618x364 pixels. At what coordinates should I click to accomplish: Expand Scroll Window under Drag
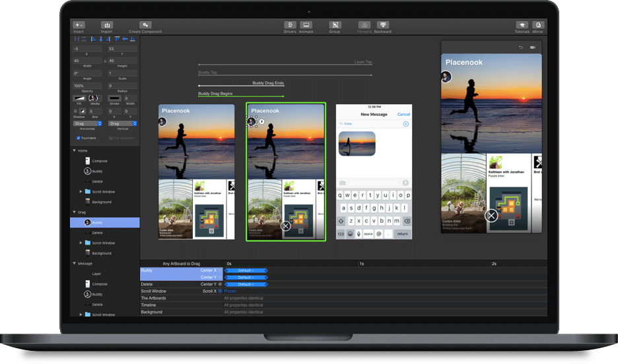click(81, 243)
